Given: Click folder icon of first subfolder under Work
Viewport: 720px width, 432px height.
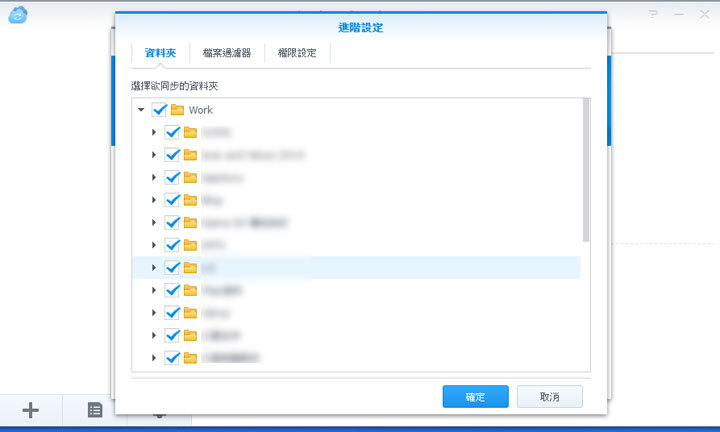Looking at the screenshot, I should [190, 132].
